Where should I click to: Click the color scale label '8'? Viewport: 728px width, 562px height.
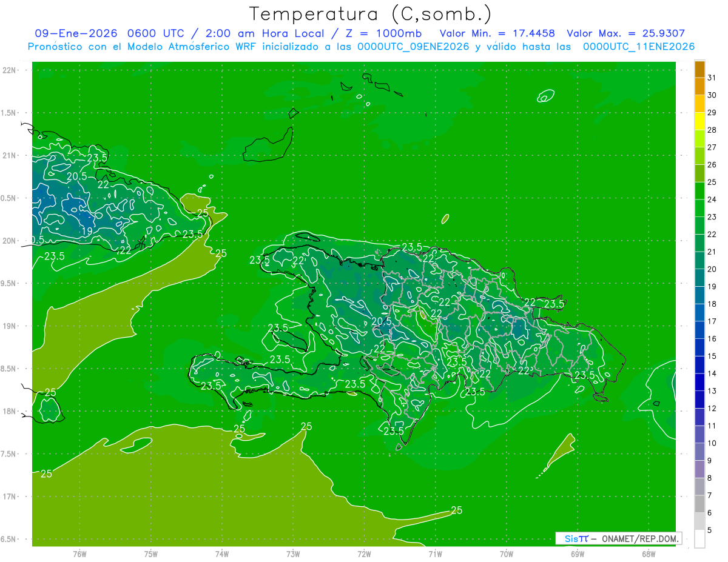pos(709,478)
